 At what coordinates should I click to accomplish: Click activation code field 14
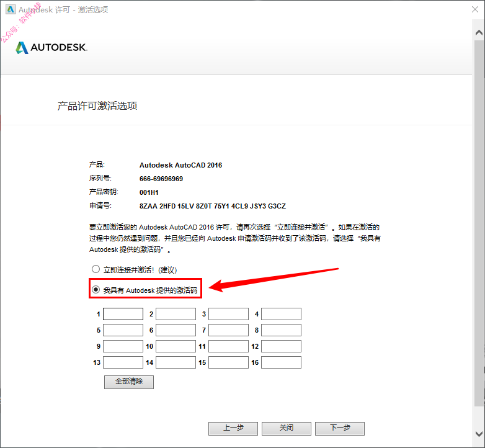pos(176,362)
